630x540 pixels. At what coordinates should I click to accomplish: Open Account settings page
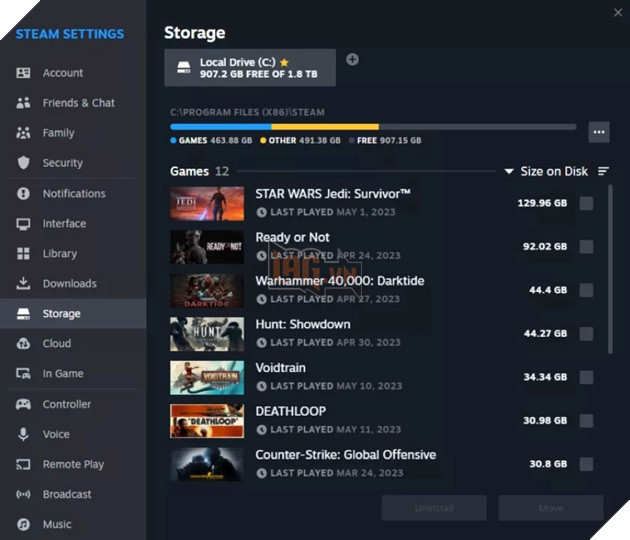pyautogui.click(x=73, y=73)
